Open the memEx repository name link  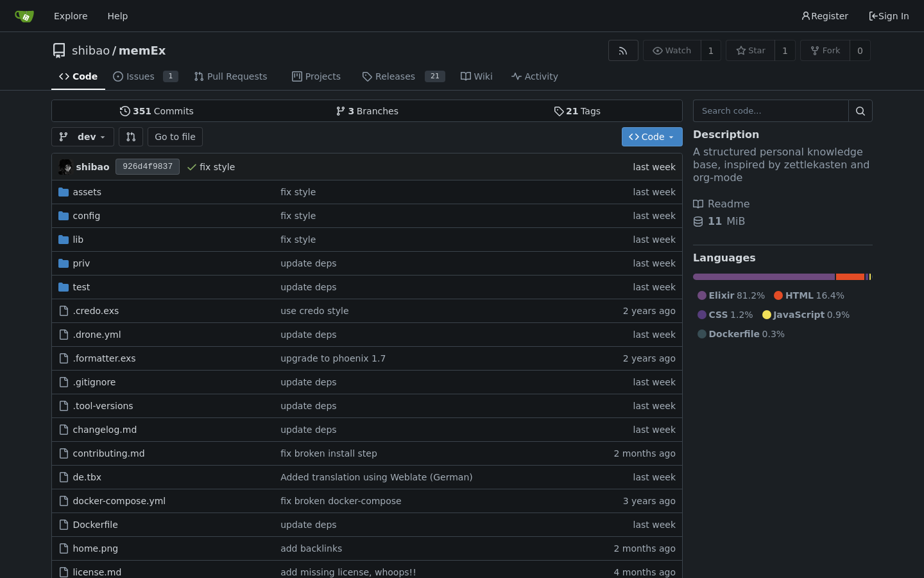point(142,51)
